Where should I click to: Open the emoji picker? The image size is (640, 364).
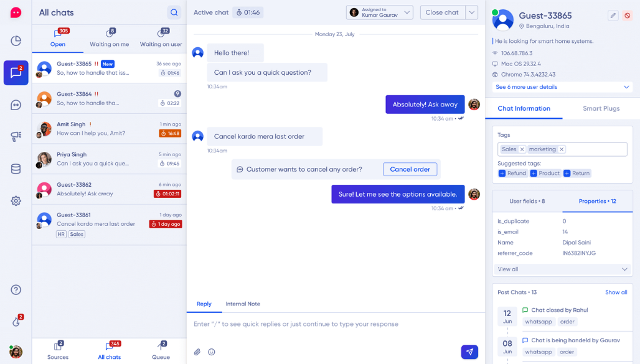click(212, 352)
